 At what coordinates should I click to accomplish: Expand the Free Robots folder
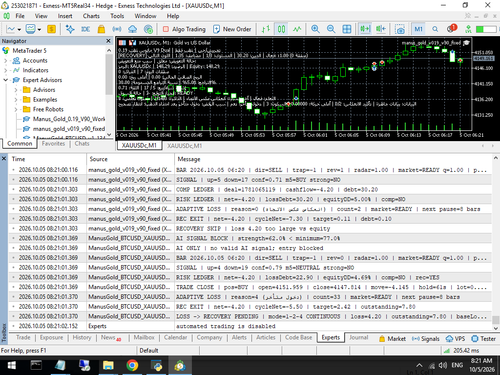click(x=16, y=109)
